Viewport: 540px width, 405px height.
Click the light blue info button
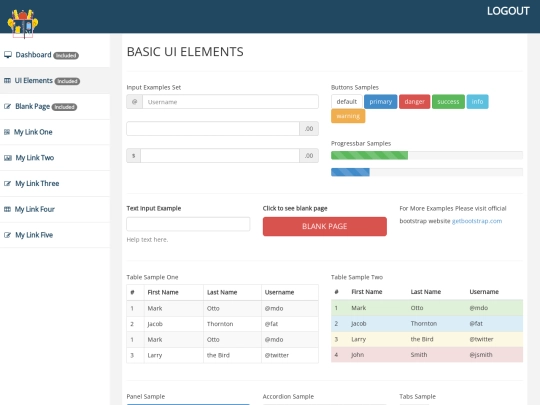click(477, 102)
